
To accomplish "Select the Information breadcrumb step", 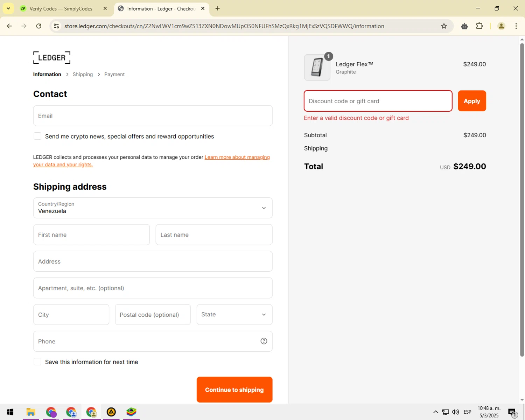I will [47, 74].
